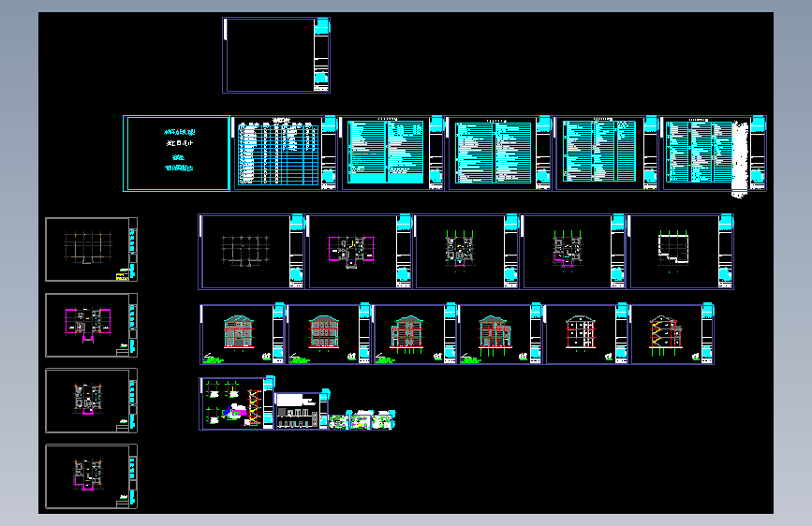Select stair detail sheet with red stairs
This screenshot has width=812, height=526.
click(237, 403)
